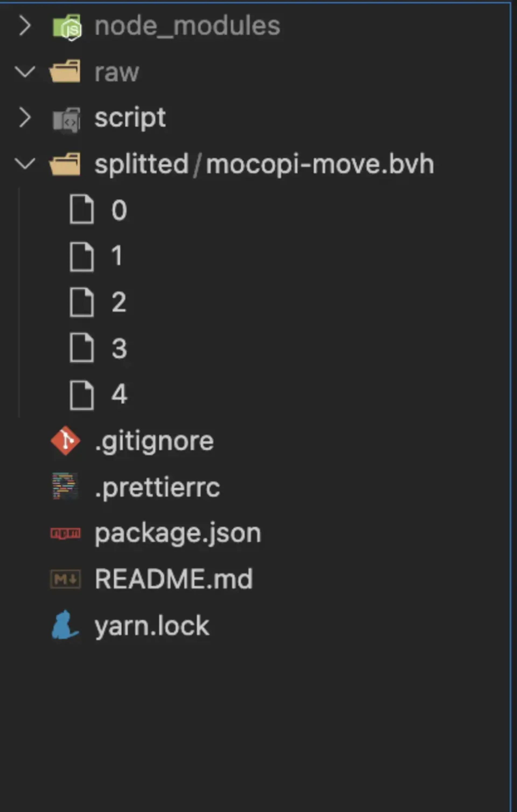Click the file icon next to 3
517x812 pixels.
[x=82, y=348]
